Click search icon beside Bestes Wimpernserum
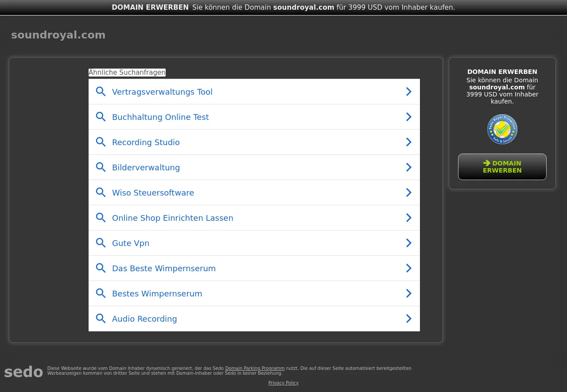The image size is (567, 392). [x=101, y=293]
